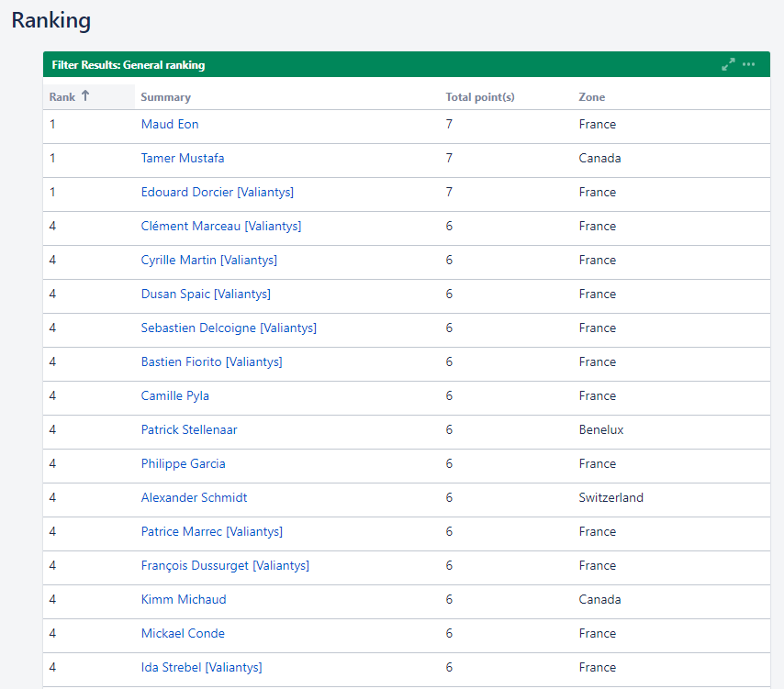The image size is (784, 689).
Task: Open Alexander Schmidt summary link
Action: tap(194, 497)
